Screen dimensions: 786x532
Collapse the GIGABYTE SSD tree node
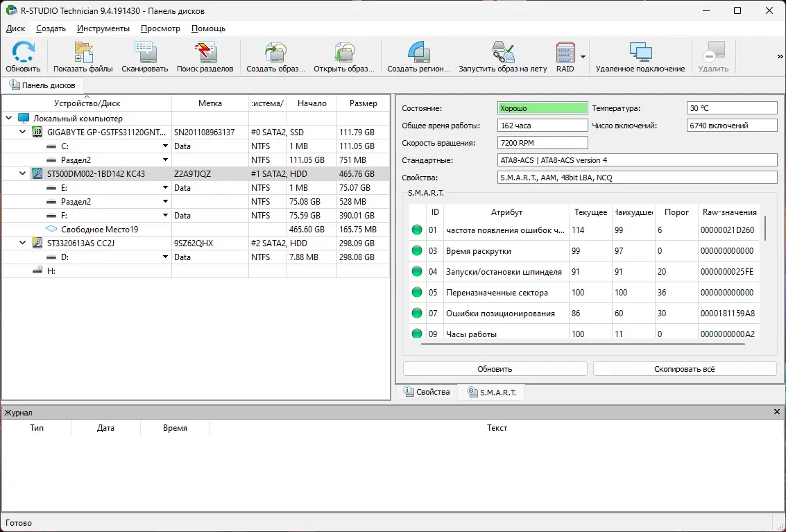pos(23,132)
